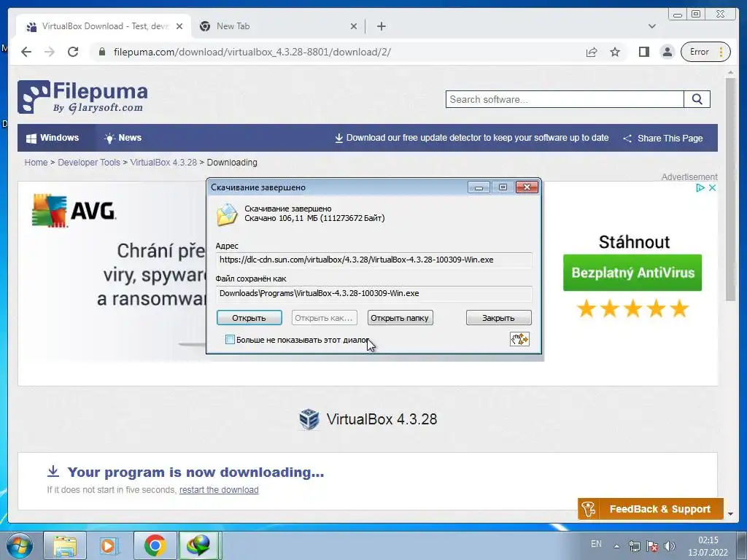The image size is (747, 560).
Task: Show hidden tray icons arrow
Action: 616,546
